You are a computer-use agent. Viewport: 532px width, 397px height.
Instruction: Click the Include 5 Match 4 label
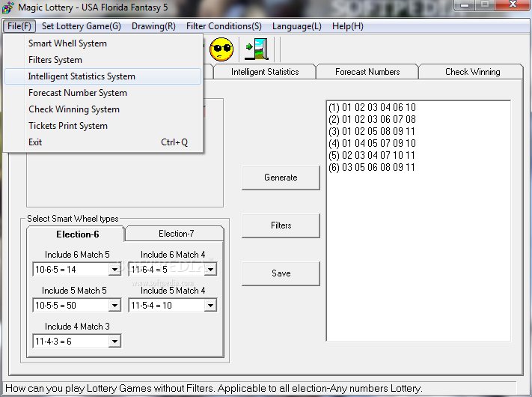point(173,291)
